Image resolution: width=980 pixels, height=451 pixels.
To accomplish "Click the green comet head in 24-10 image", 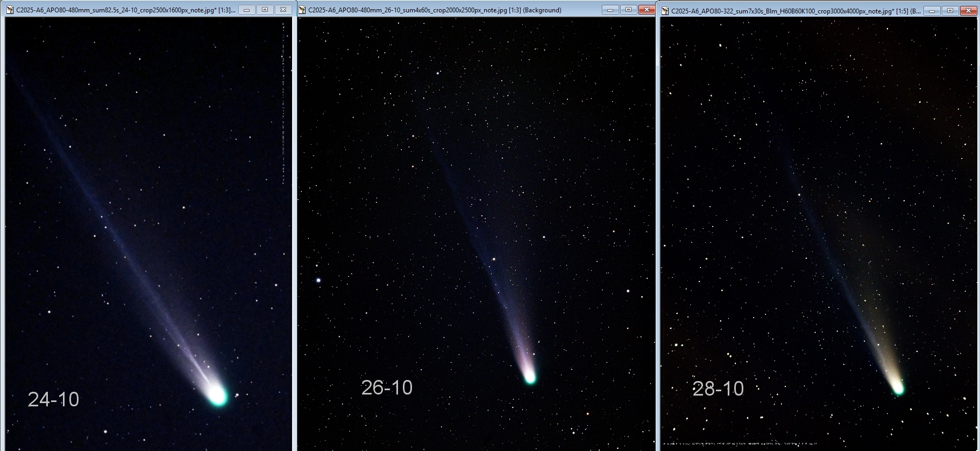I will point(218,395).
